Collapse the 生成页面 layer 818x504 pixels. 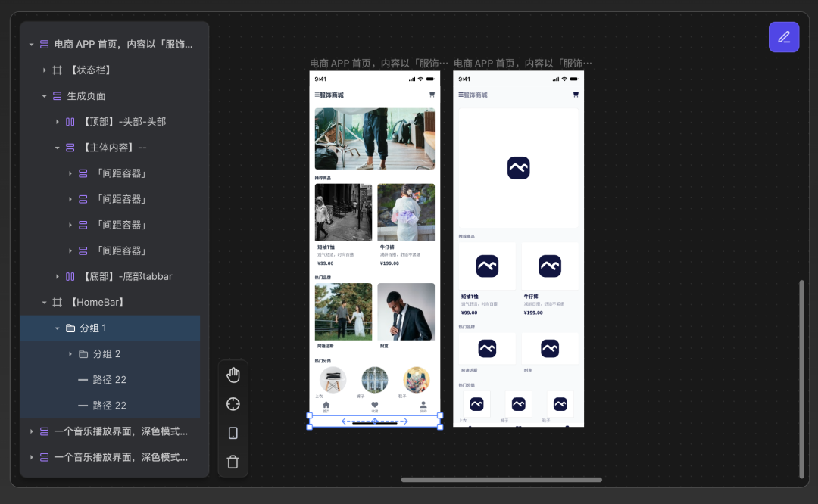pyautogui.click(x=44, y=96)
